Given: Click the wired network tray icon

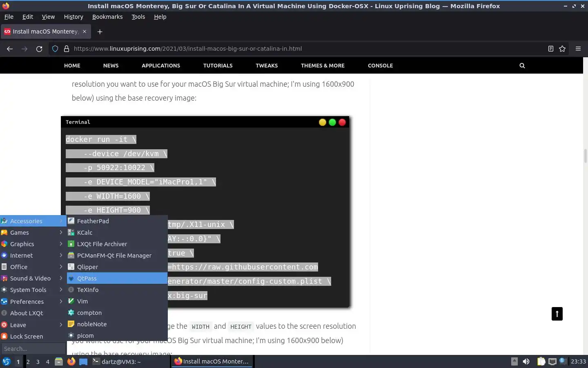Looking at the screenshot, I should (552, 361).
